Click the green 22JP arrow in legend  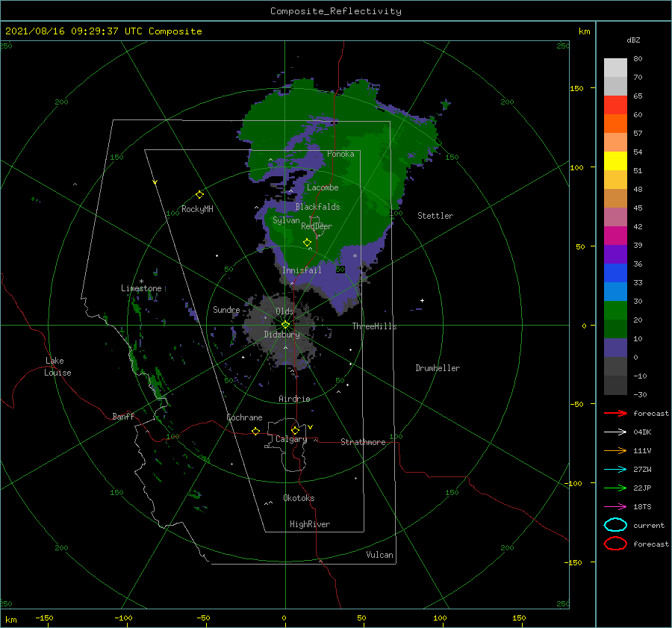pos(615,488)
